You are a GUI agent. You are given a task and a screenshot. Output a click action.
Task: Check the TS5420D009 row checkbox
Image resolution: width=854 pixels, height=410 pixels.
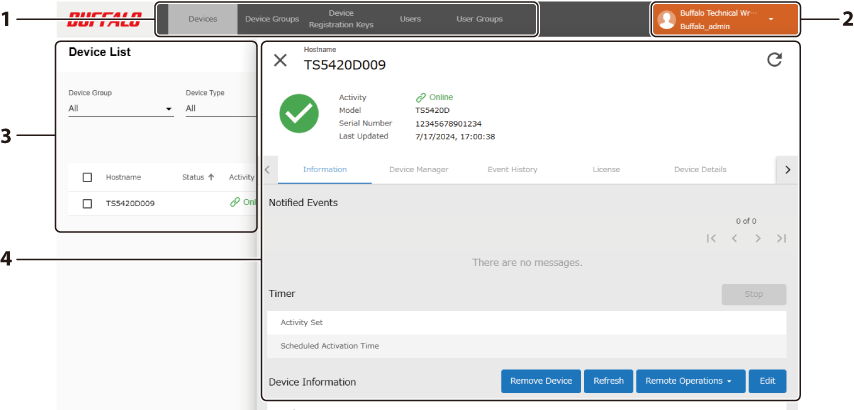(x=87, y=203)
